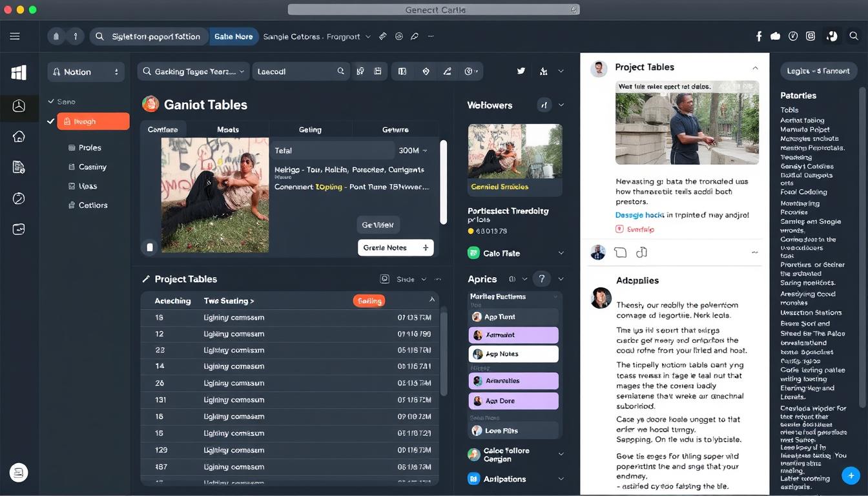Viewport: 868px width, 496px height.
Task: Click the blue plus floating button
Action: 851,476
